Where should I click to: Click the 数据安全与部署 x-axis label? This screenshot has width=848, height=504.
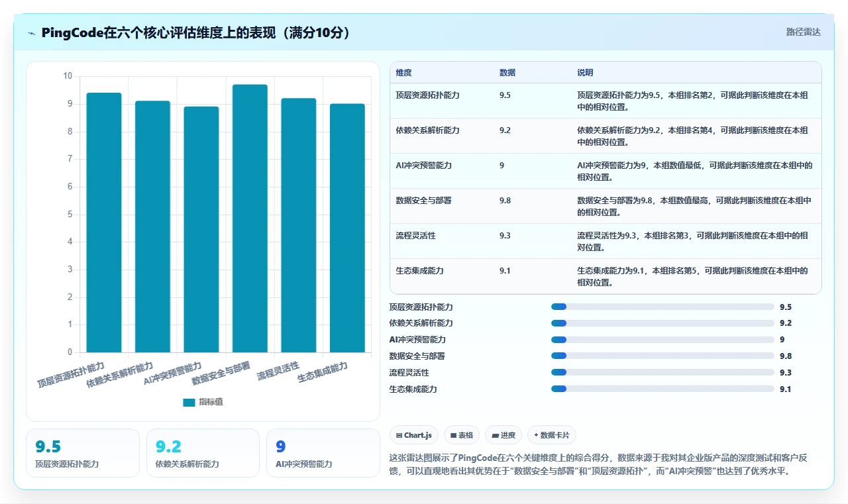(221, 374)
